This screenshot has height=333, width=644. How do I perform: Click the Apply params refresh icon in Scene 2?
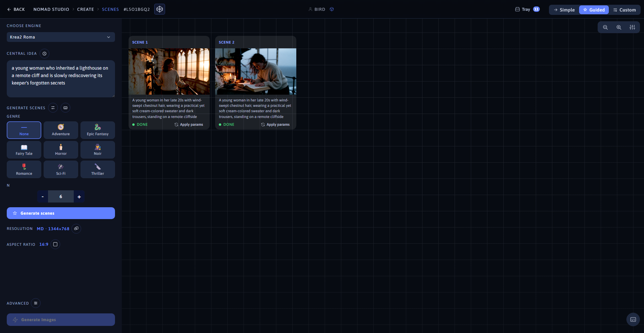263,124
